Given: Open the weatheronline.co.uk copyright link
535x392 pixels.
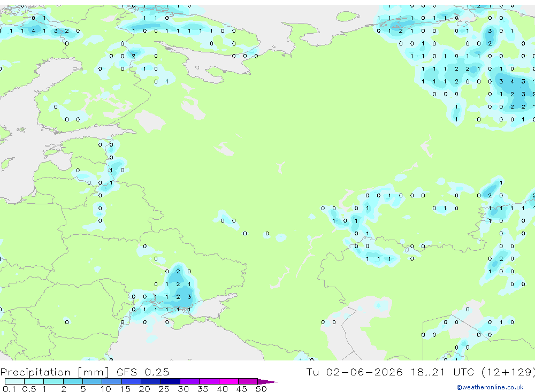Looking at the screenshot, I should click(x=490, y=387).
